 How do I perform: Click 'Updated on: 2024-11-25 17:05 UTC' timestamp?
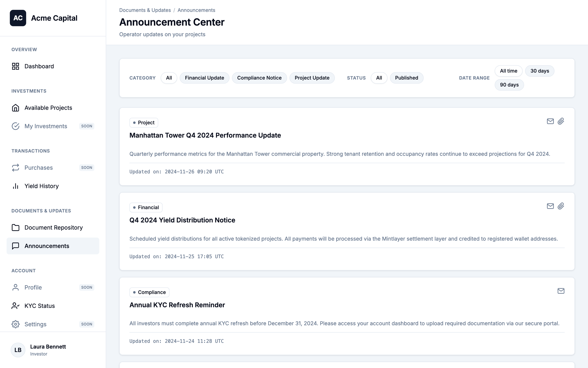tap(176, 257)
